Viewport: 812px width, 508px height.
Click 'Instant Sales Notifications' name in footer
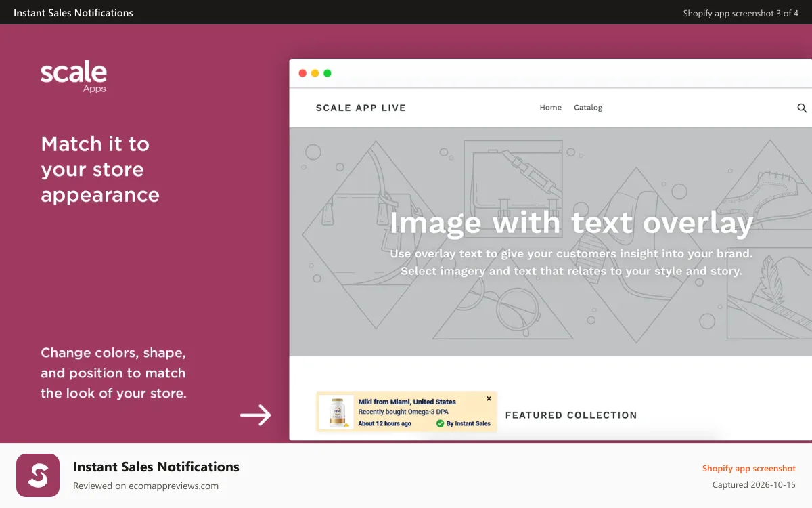(x=156, y=467)
